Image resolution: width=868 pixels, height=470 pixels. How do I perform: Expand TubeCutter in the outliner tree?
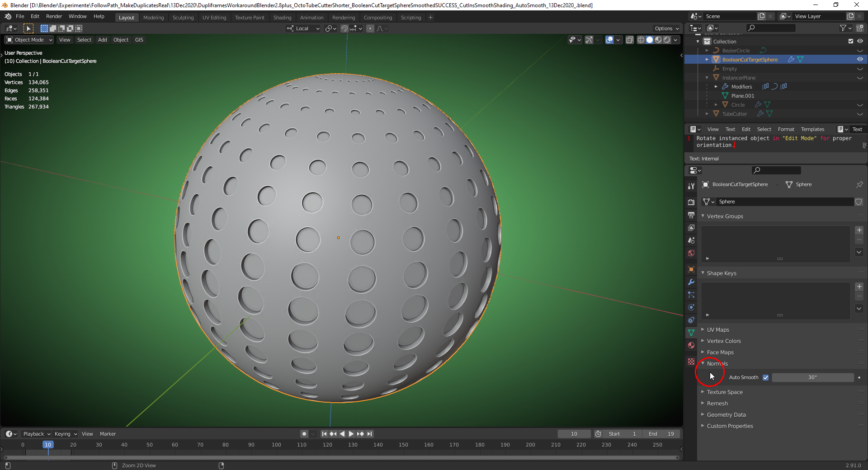click(x=707, y=114)
